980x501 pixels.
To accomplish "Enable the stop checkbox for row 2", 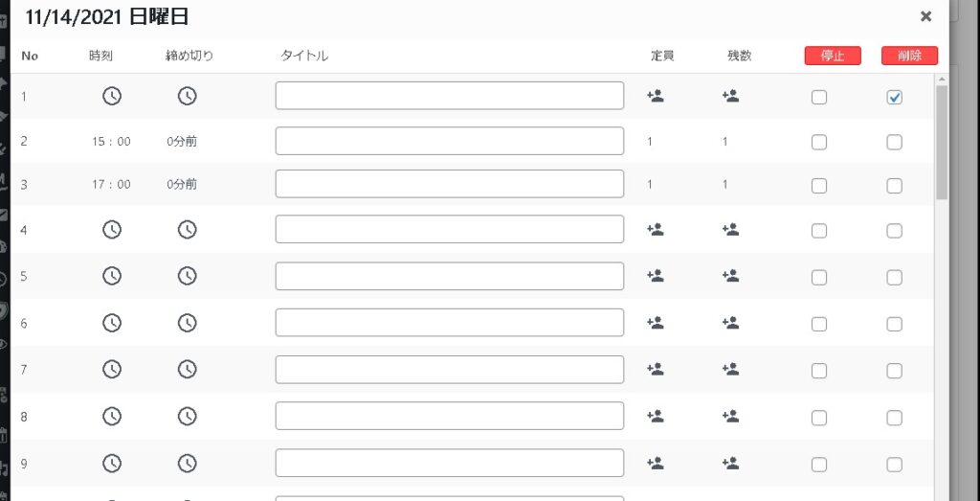I will [x=819, y=142].
